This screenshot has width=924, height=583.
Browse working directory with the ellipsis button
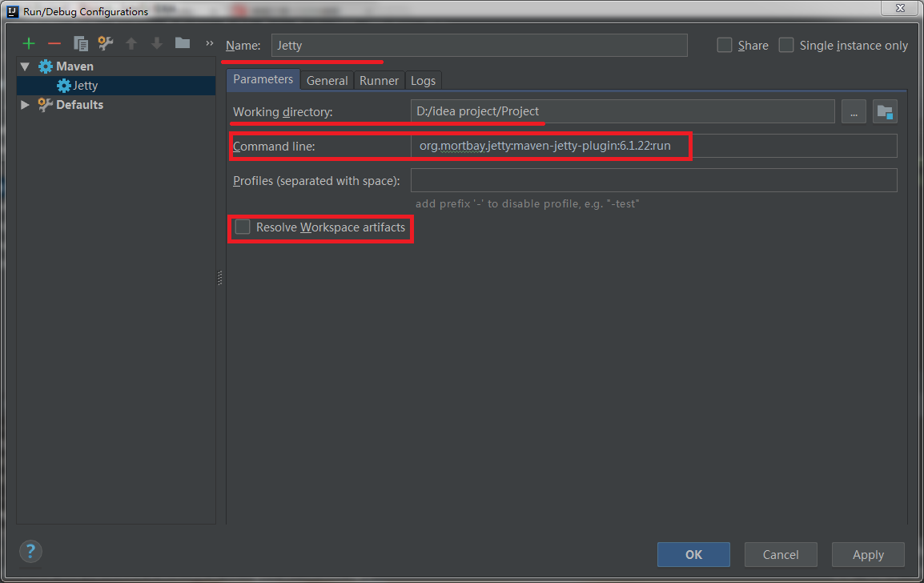click(854, 111)
